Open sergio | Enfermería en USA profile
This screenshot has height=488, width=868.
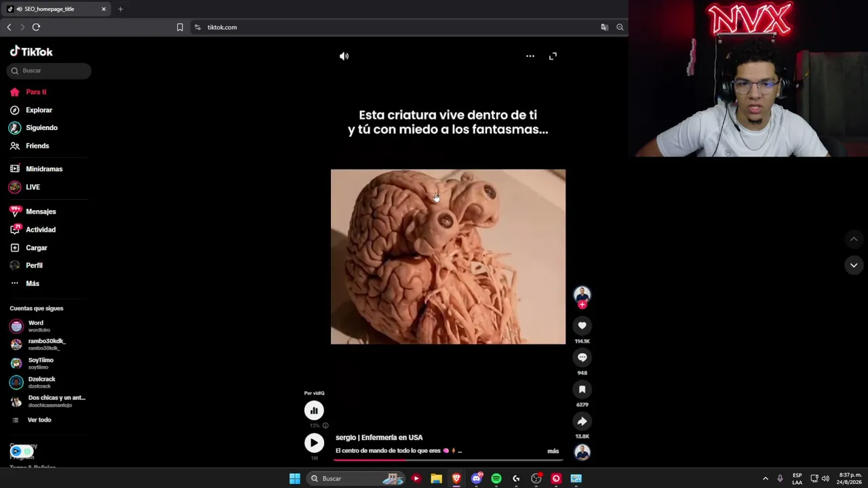tap(379, 438)
